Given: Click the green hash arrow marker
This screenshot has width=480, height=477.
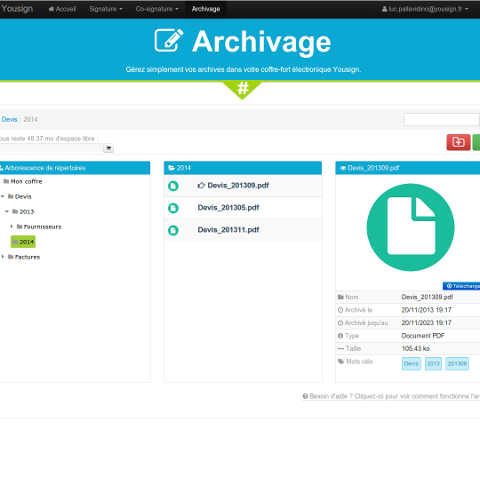Looking at the screenshot, I should (243, 89).
